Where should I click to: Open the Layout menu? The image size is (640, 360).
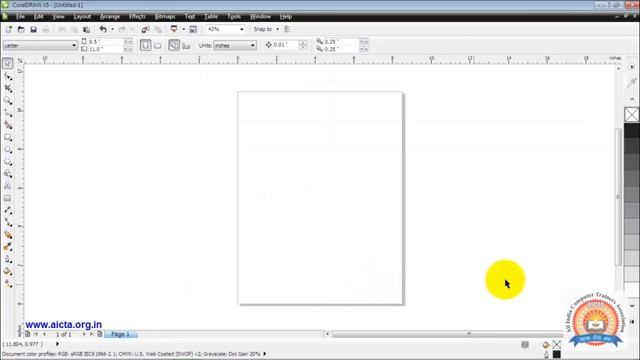82,17
